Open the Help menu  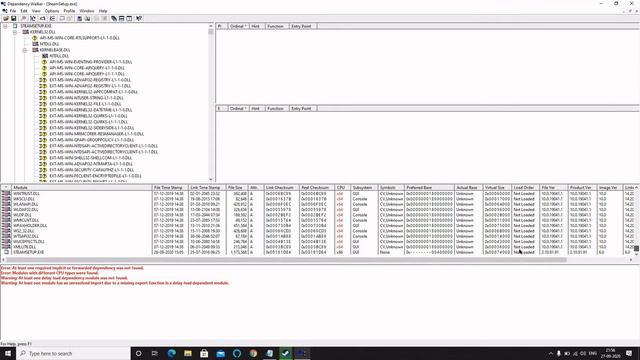point(103,11)
